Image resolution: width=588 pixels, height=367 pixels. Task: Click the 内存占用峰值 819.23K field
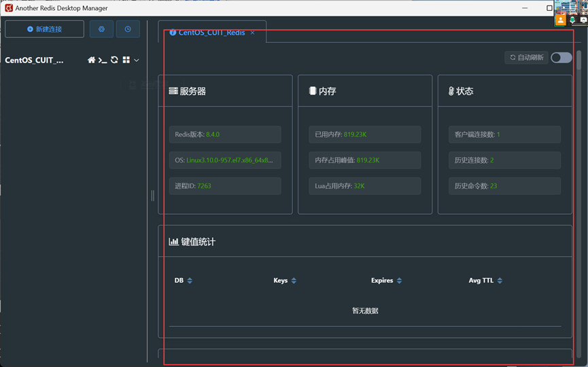click(365, 160)
